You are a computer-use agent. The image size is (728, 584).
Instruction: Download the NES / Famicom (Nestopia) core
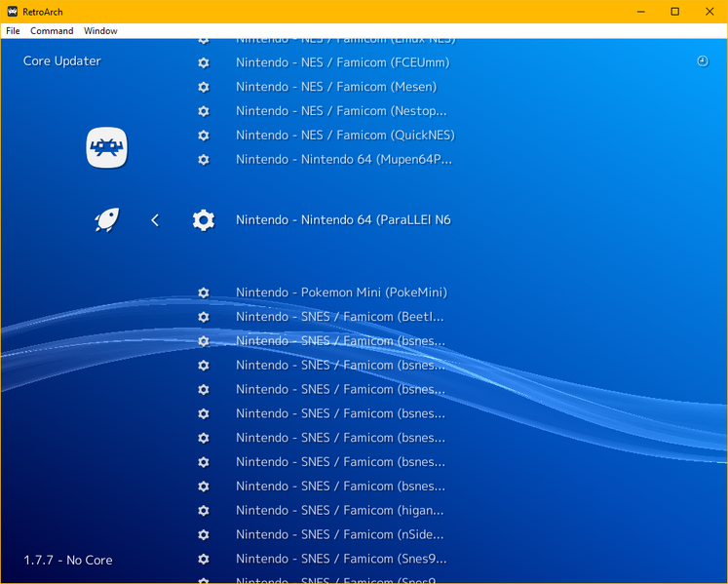[x=341, y=111]
